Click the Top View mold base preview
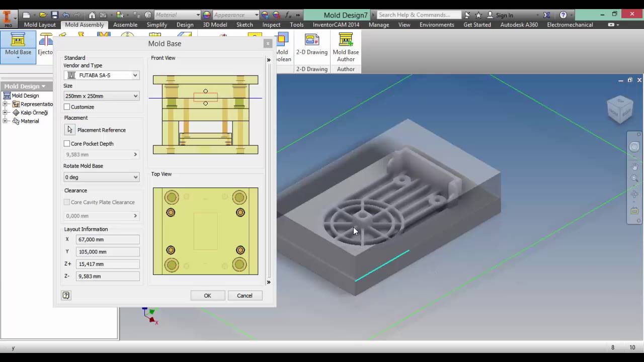The image size is (644, 362). click(x=205, y=231)
